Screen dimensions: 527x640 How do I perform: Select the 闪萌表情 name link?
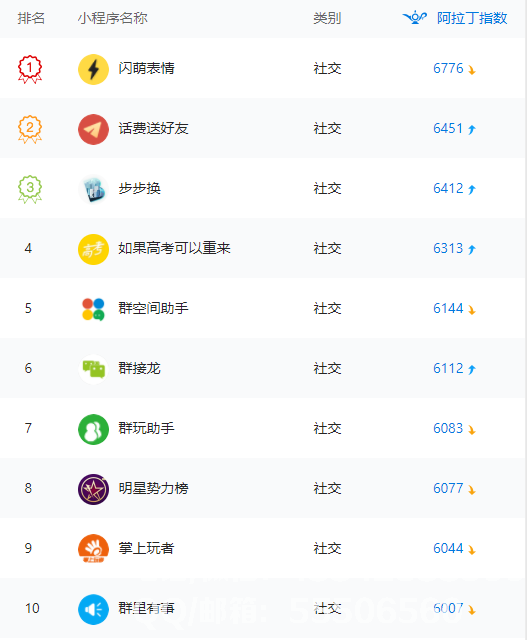tap(147, 68)
